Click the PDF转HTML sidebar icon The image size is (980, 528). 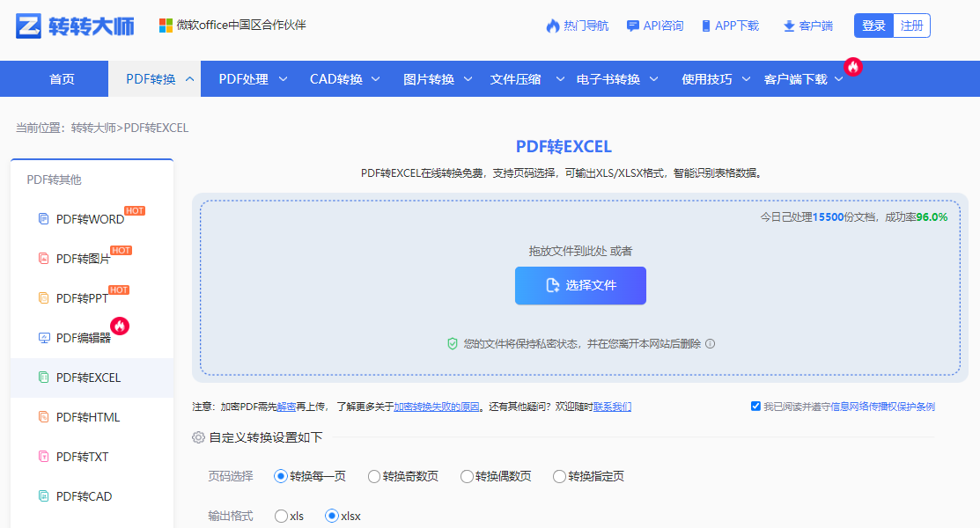click(43, 417)
